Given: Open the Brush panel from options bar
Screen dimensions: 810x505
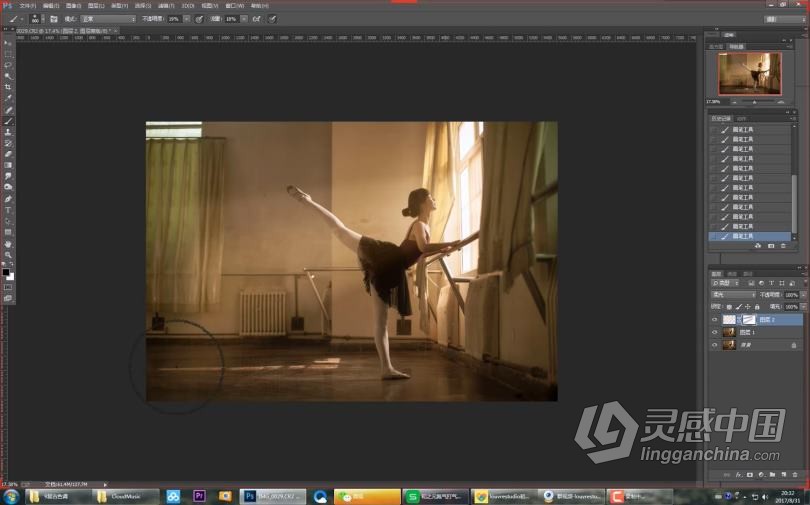Looking at the screenshot, I should click(x=54, y=19).
